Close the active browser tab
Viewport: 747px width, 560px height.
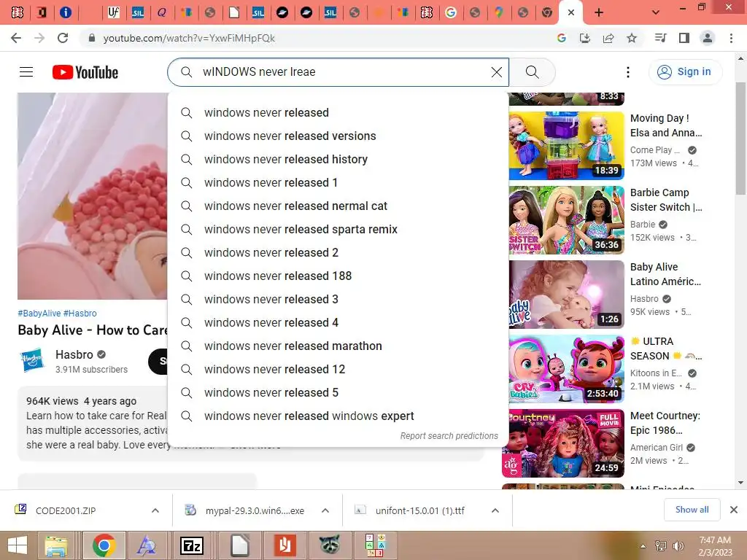[x=571, y=12]
